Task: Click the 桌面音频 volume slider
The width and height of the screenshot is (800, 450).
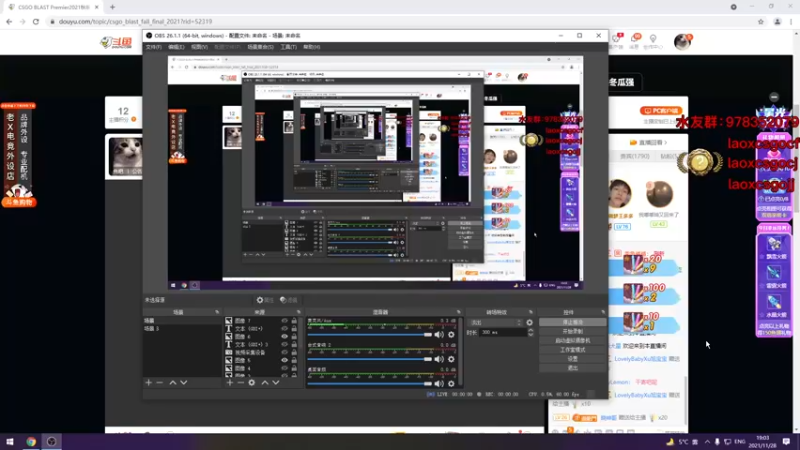Action: [370, 384]
